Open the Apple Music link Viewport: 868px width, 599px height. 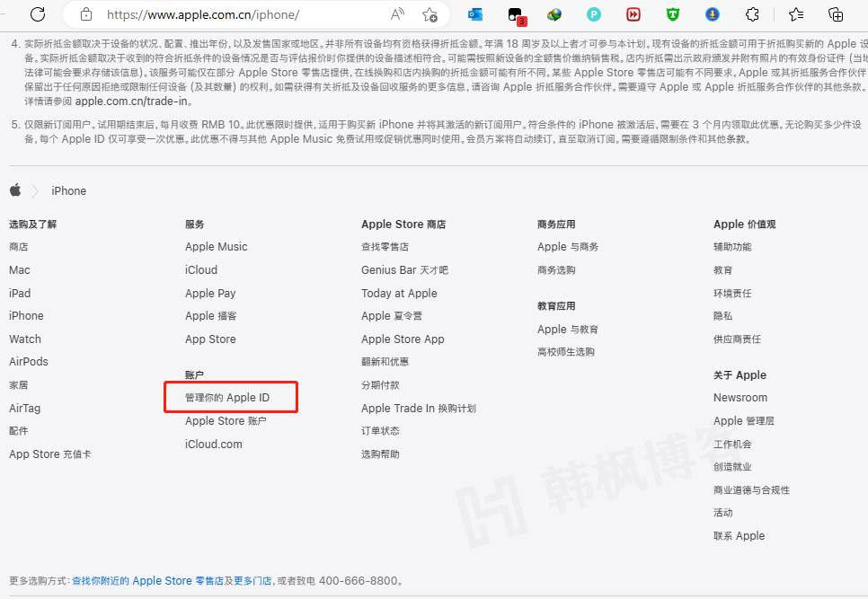click(216, 246)
